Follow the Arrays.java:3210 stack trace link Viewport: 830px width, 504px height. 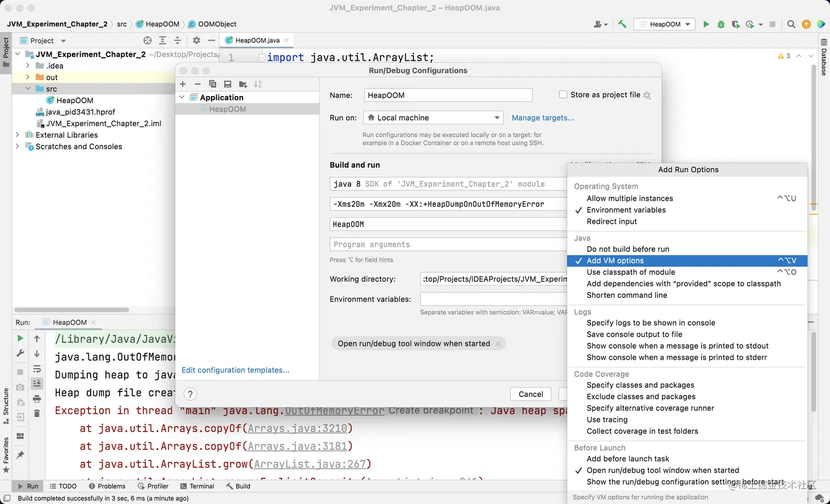[298, 429]
